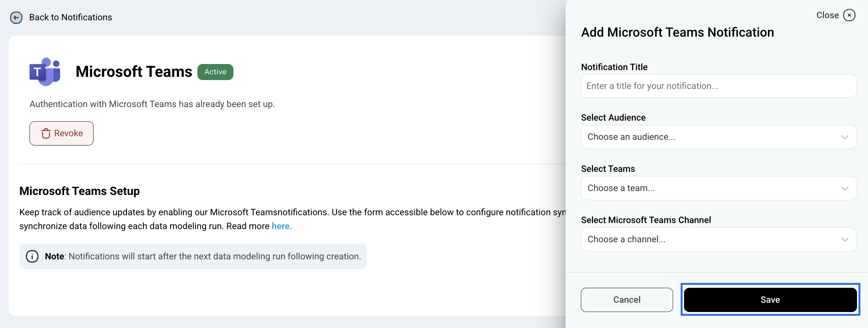Click the back arrow icon
The image size is (868, 328).
point(16,17)
